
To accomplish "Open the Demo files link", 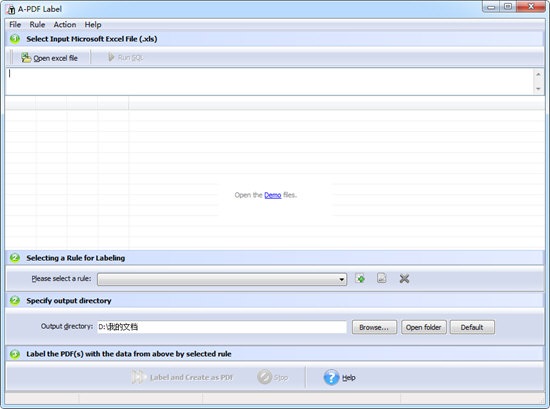I will pos(273,195).
